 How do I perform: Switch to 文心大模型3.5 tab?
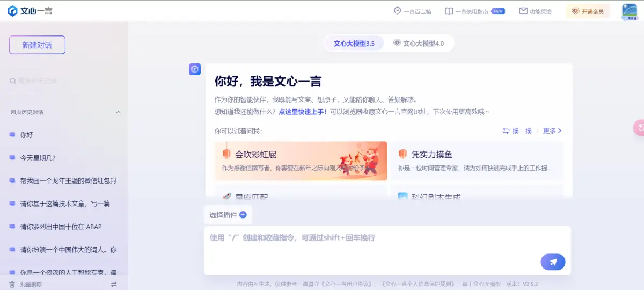pos(354,44)
